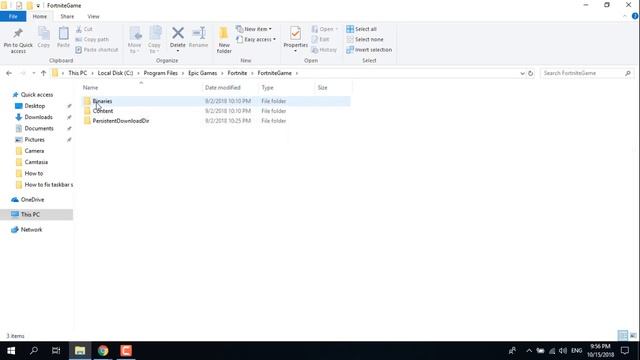This screenshot has height=360, width=640.
Task: Open Desktop in navigation pane
Action: point(35,106)
